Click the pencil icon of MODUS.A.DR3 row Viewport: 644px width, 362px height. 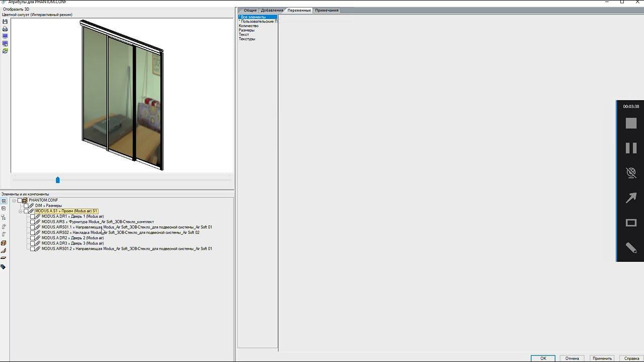[38, 243]
